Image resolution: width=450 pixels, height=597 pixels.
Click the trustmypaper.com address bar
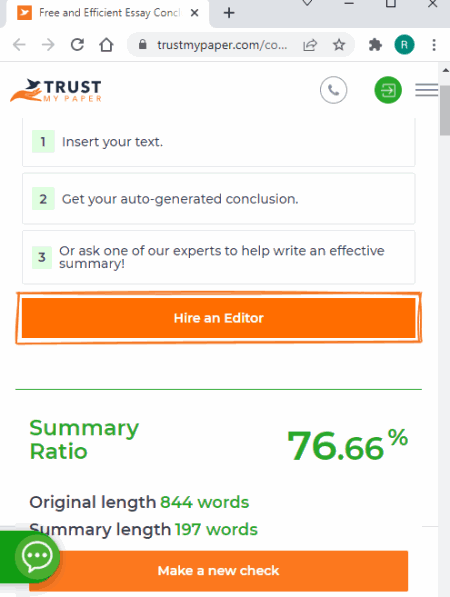222,45
